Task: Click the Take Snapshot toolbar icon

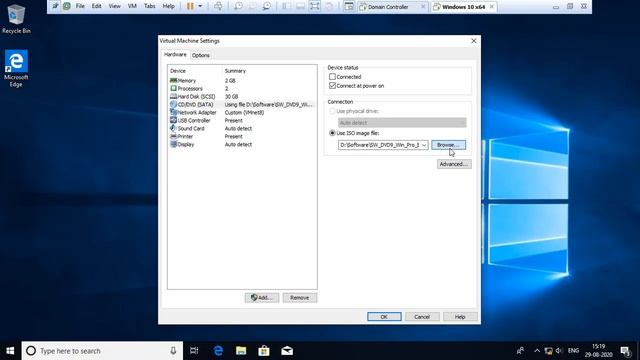Action: [x=238, y=6]
